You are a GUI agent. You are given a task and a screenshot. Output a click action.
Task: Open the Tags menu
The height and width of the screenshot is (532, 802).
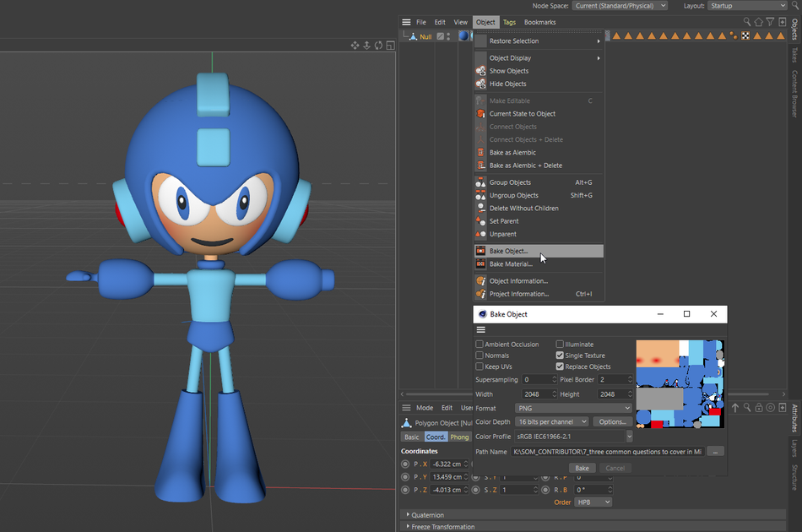tap(509, 22)
